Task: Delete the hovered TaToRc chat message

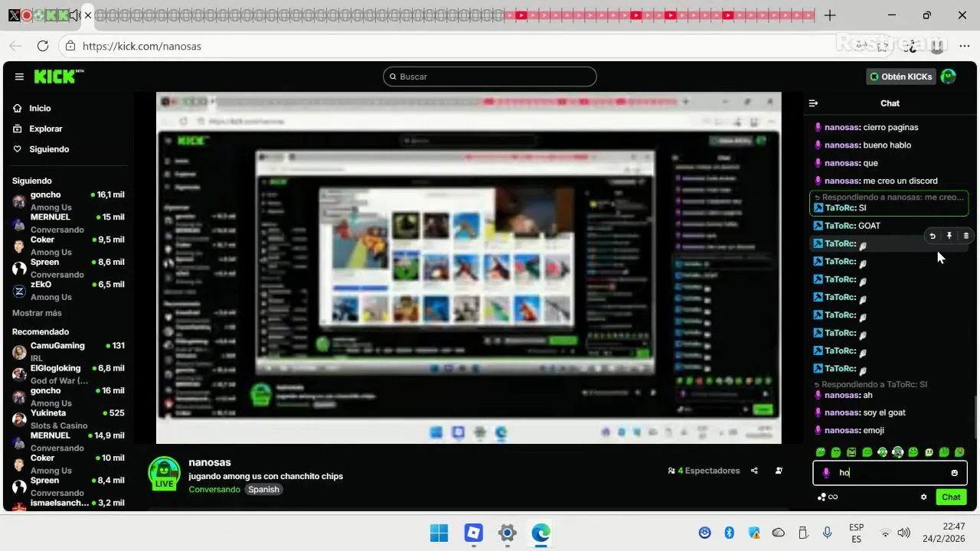Action: point(966,236)
